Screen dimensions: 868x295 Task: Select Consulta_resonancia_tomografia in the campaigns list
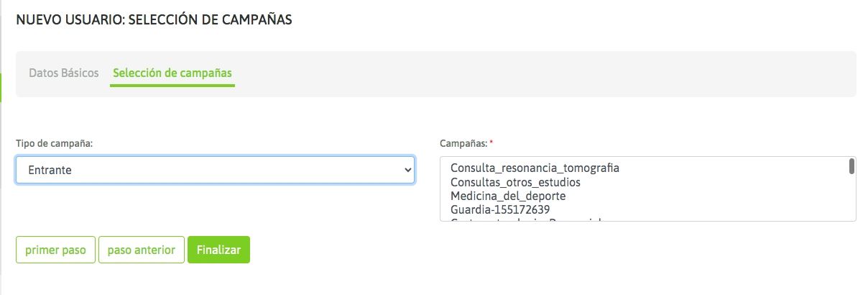click(535, 168)
